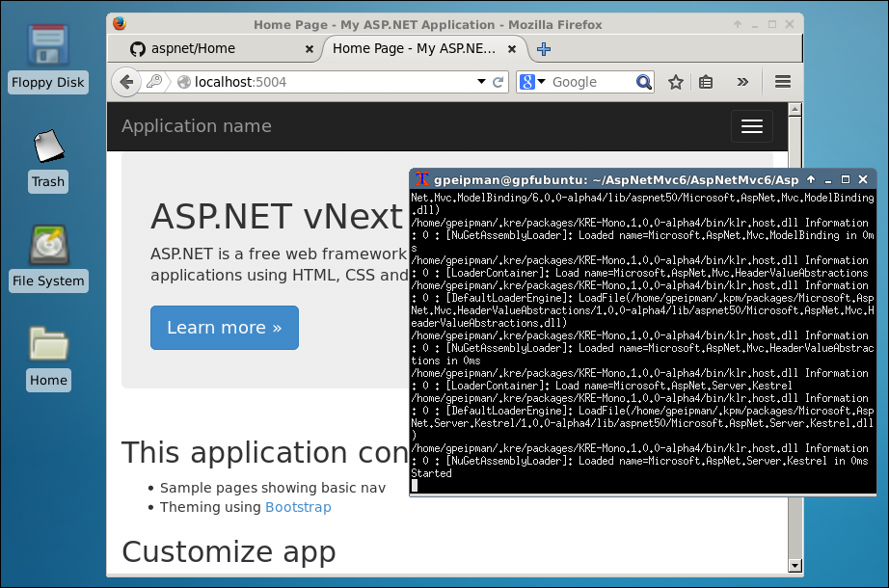Click the Application name navbar brand link
889x588 pixels.
(196, 126)
